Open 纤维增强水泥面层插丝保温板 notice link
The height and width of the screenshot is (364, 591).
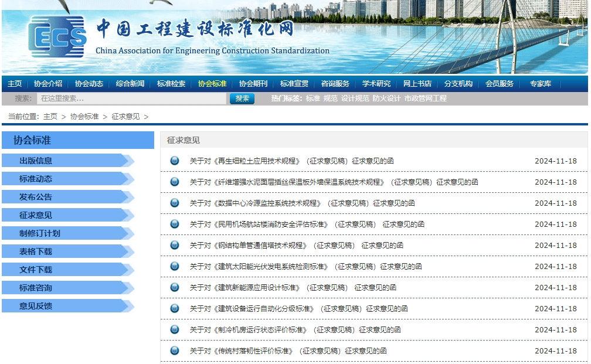[334, 182]
